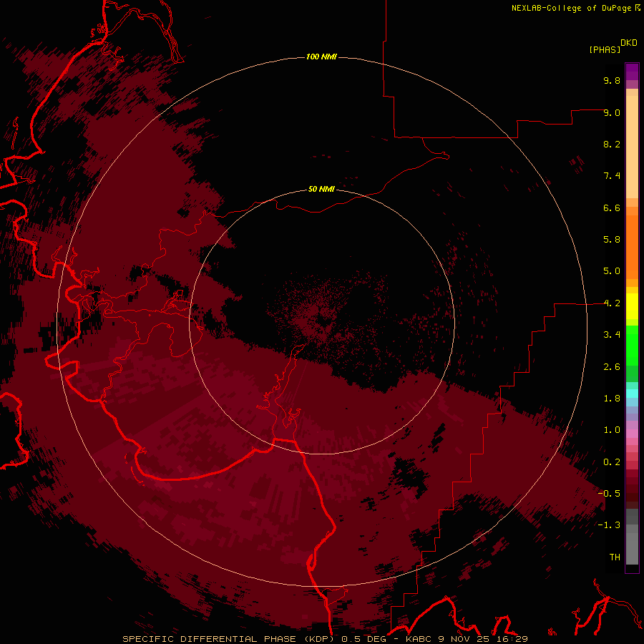The image size is (644, 644).
Task: Click the 9.0 value on the color scale
Action: point(612,112)
